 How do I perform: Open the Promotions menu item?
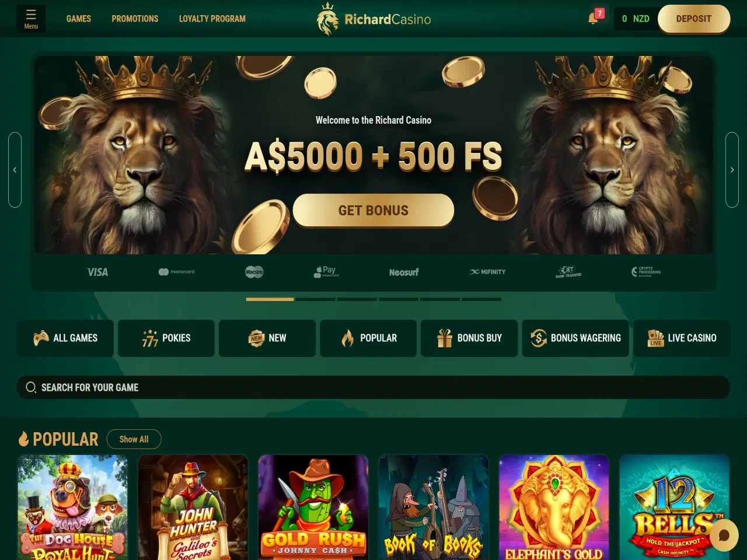click(135, 19)
